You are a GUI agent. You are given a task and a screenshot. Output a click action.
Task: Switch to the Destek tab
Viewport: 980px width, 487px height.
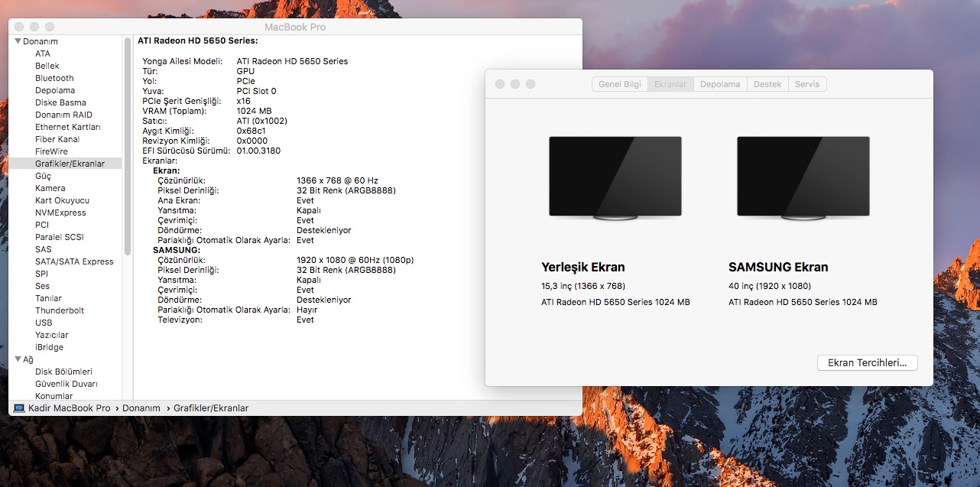(767, 84)
